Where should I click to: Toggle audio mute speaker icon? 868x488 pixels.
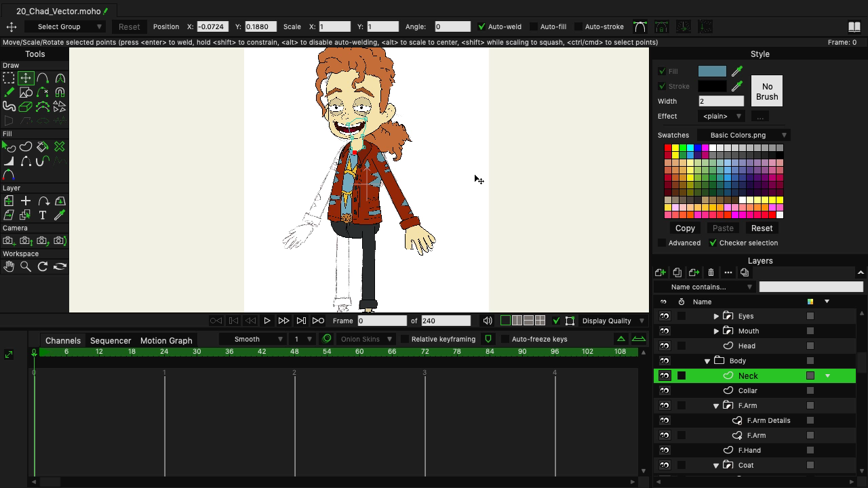(x=488, y=321)
